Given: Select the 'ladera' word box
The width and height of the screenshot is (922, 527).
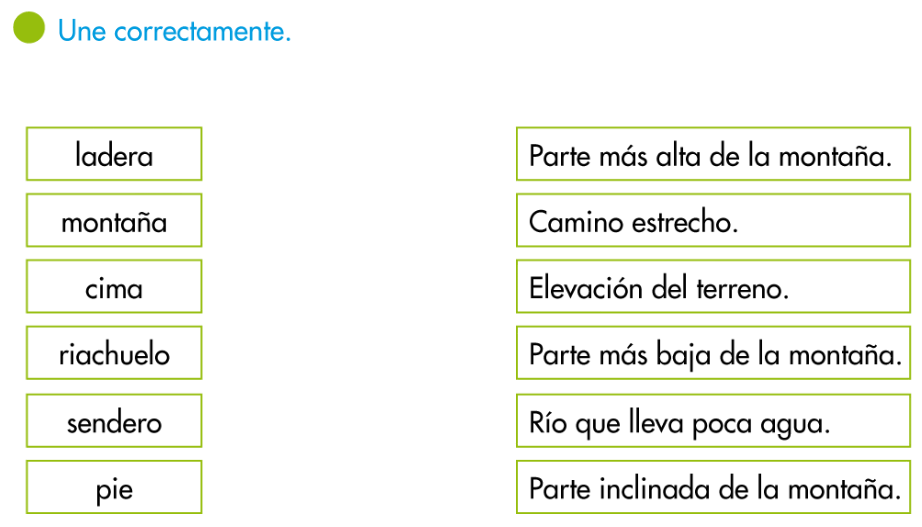Looking at the screenshot, I should click(114, 154).
